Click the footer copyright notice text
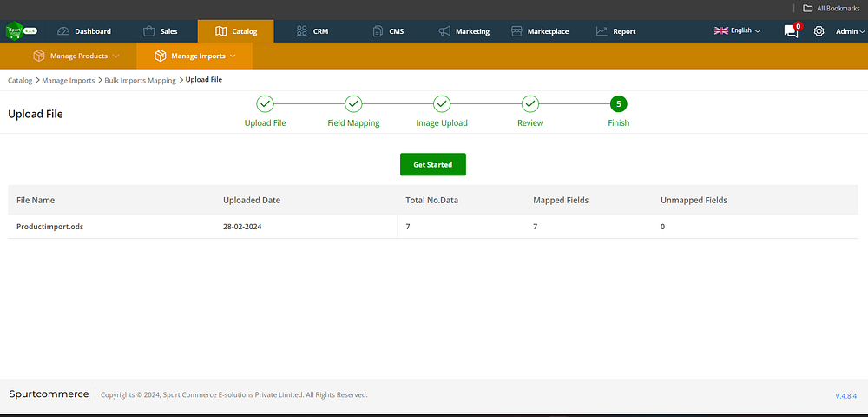The width and height of the screenshot is (868, 417). (234, 395)
